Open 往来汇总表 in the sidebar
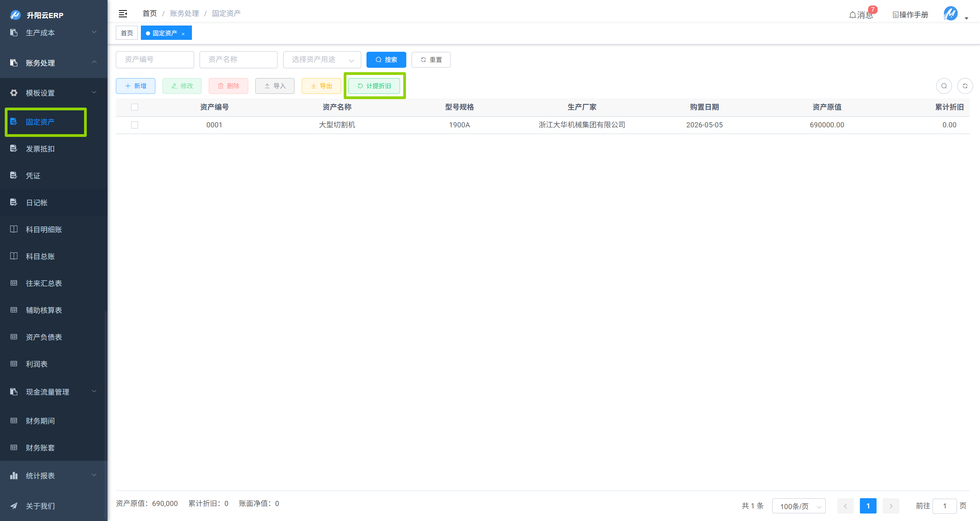The height and width of the screenshot is (521, 980). pos(54,283)
